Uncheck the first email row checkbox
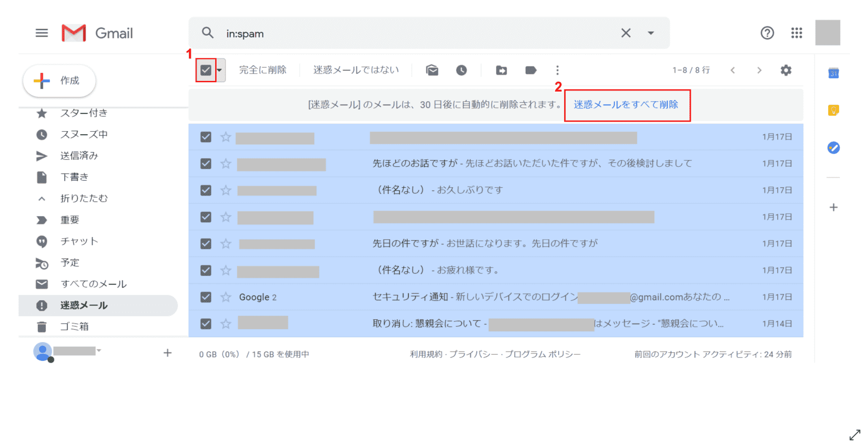 pos(206,137)
